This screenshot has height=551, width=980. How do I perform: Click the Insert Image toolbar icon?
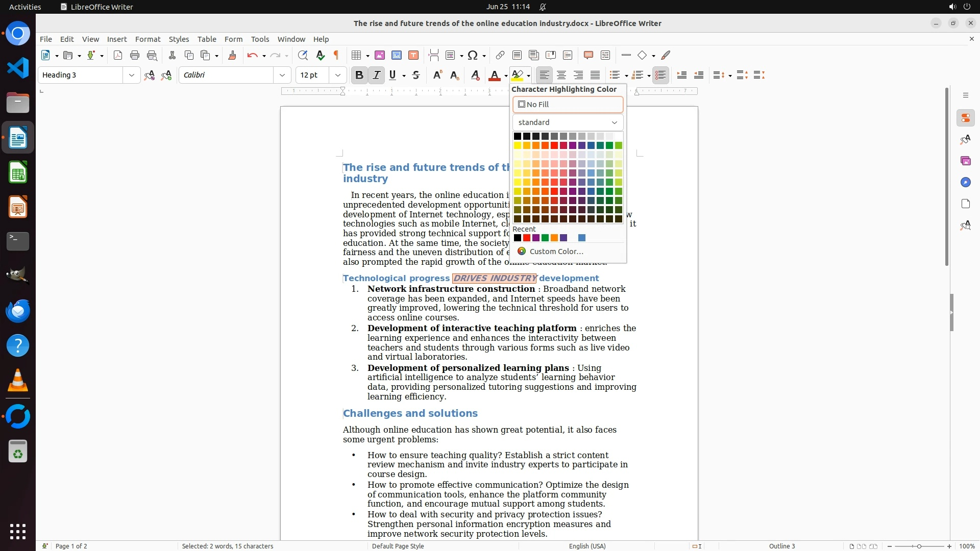pos(380,55)
